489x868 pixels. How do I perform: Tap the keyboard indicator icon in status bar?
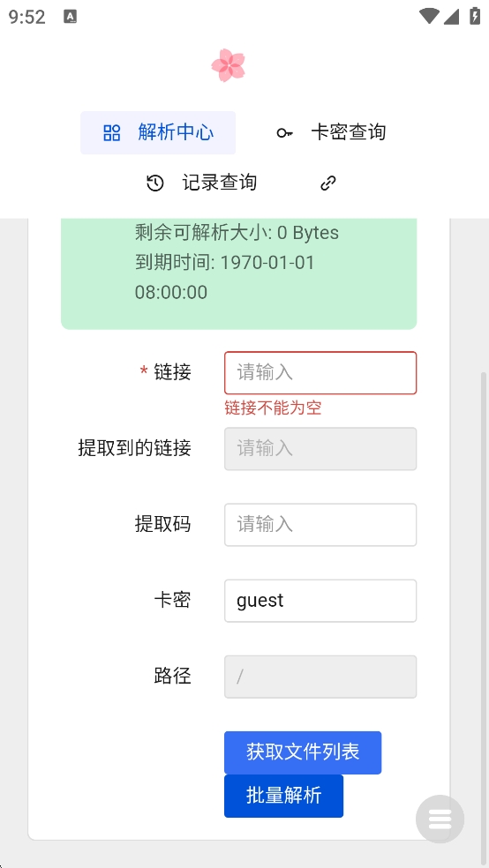(x=71, y=17)
